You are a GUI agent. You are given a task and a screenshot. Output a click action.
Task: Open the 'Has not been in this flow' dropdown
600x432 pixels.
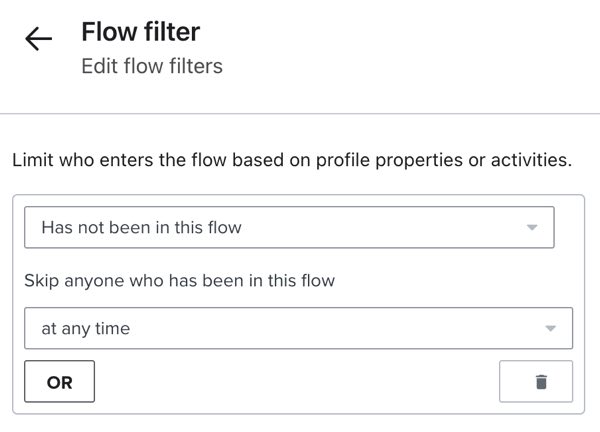pyautogui.click(x=288, y=227)
